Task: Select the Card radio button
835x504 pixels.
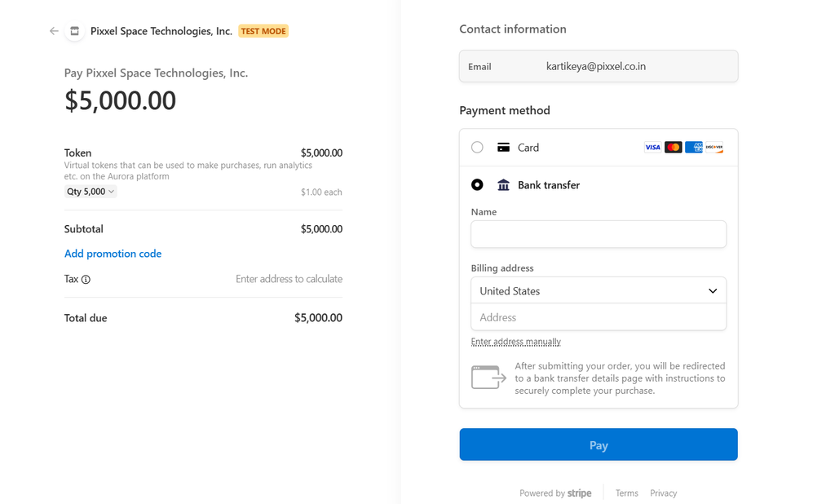Action: [x=477, y=148]
